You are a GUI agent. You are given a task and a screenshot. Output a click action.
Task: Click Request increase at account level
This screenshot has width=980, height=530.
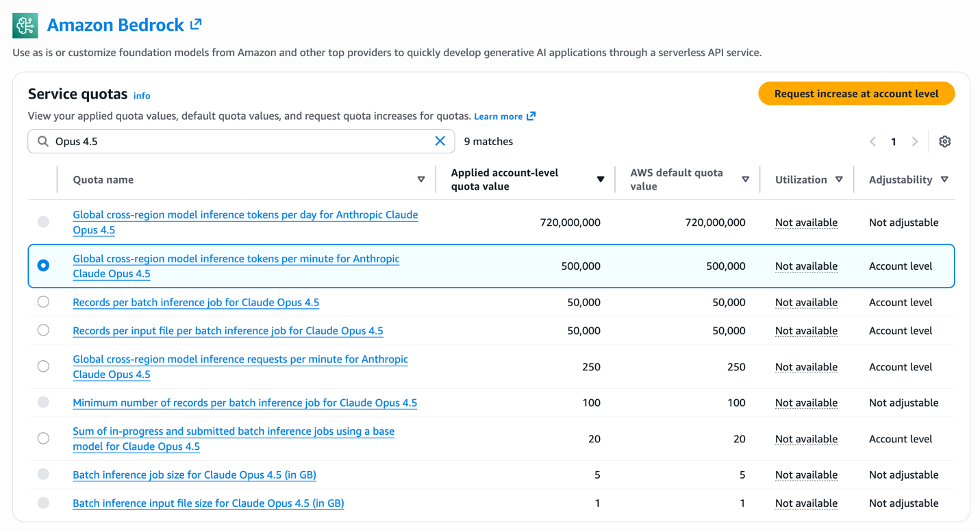[x=856, y=93]
